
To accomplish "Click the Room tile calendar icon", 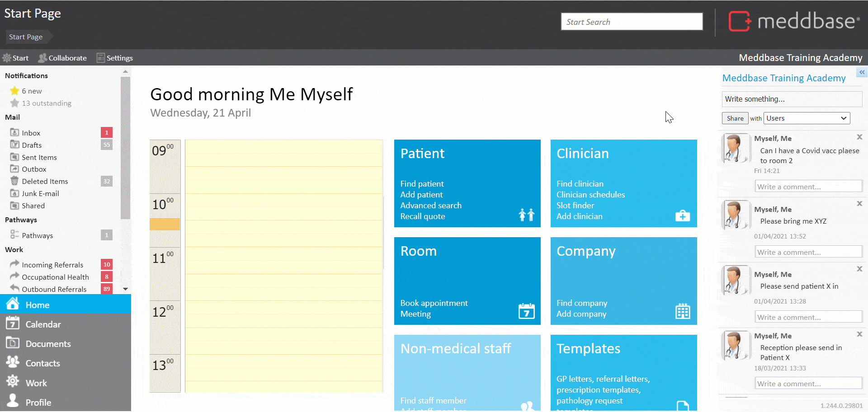I will (527, 311).
